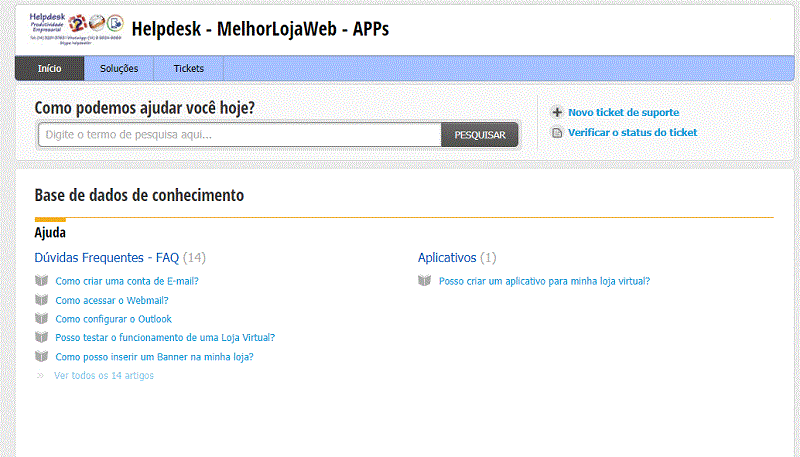Open article Posso criar um aplicativo para minha loja virtual?

click(x=544, y=281)
